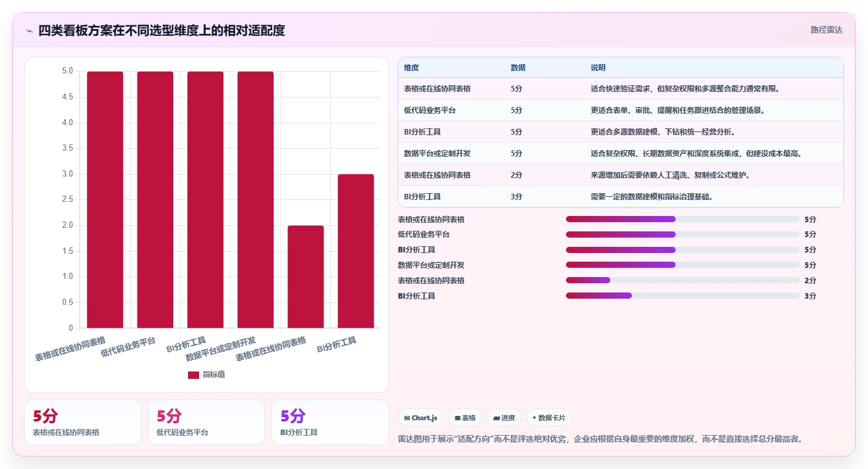The width and height of the screenshot is (868, 469).
Task: Click the 低代码业务平台 x-axis label
Action: coord(128,348)
